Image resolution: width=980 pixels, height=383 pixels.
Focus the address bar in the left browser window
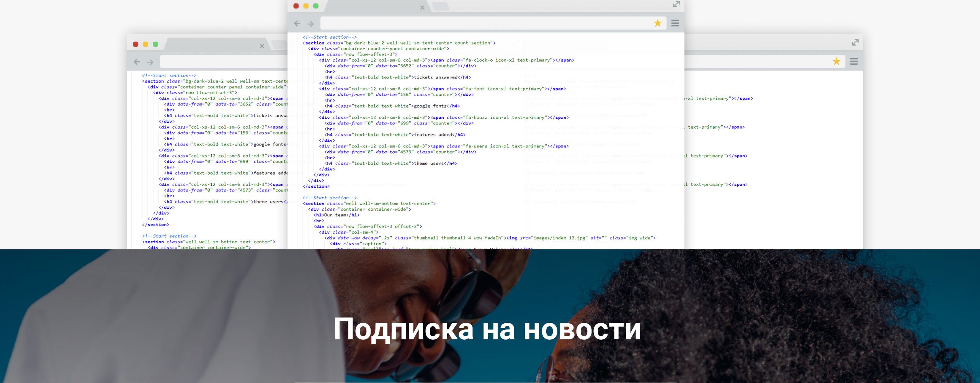pos(224,62)
